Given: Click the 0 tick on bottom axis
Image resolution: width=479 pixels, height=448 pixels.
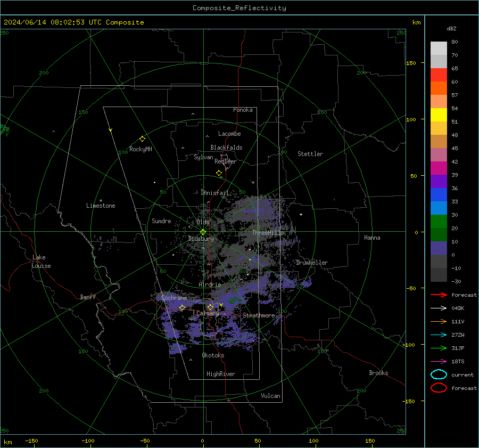Looking at the screenshot, I should coord(202,441).
